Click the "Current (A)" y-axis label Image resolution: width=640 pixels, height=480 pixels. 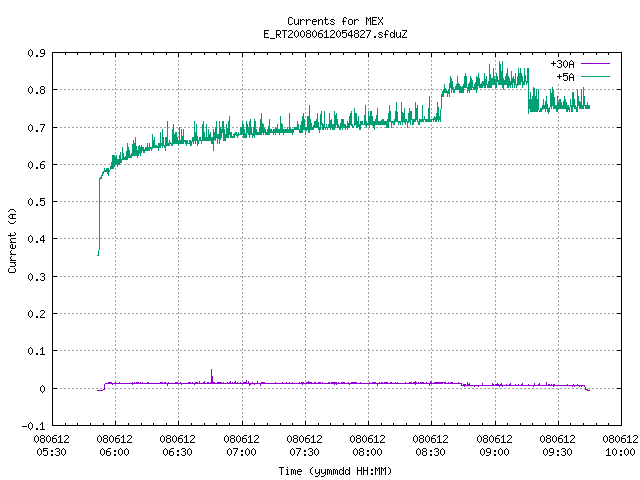pyautogui.click(x=12, y=240)
